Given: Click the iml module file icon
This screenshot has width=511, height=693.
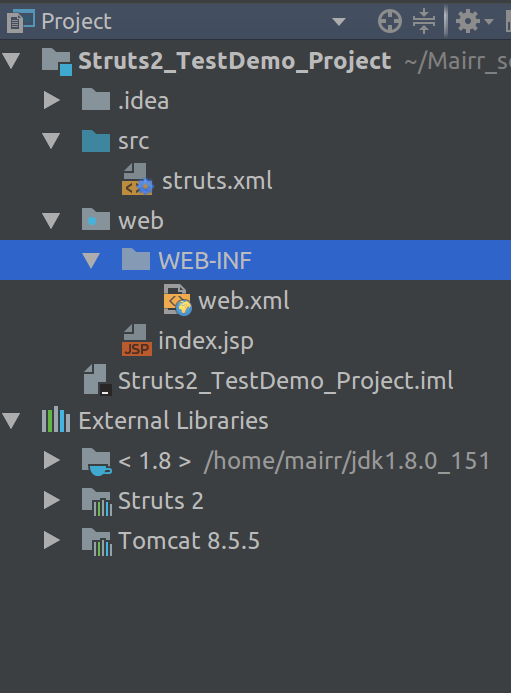Looking at the screenshot, I should click(x=97, y=379).
